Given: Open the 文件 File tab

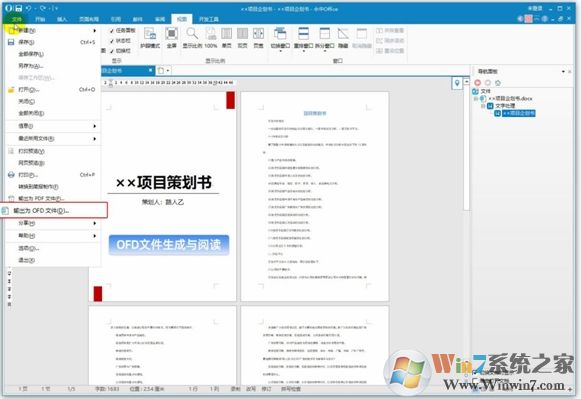Looking at the screenshot, I should 17,19.
